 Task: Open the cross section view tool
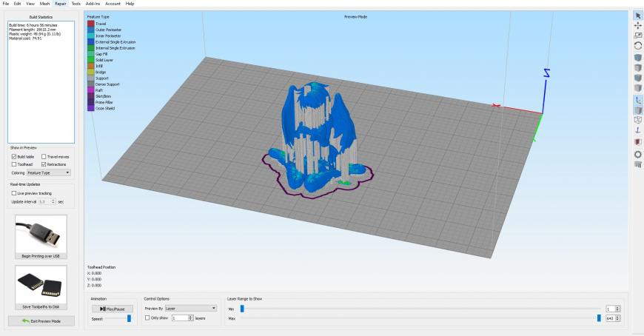[x=638, y=142]
